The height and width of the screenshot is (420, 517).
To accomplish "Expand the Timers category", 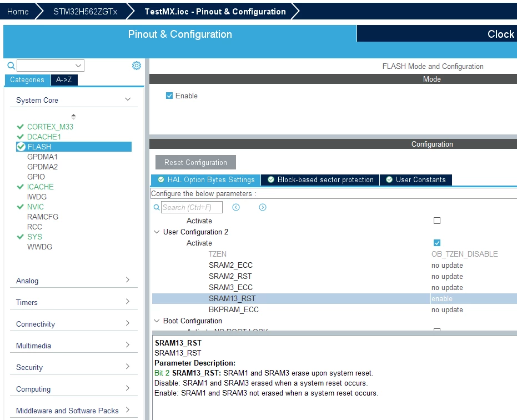I will tap(128, 302).
